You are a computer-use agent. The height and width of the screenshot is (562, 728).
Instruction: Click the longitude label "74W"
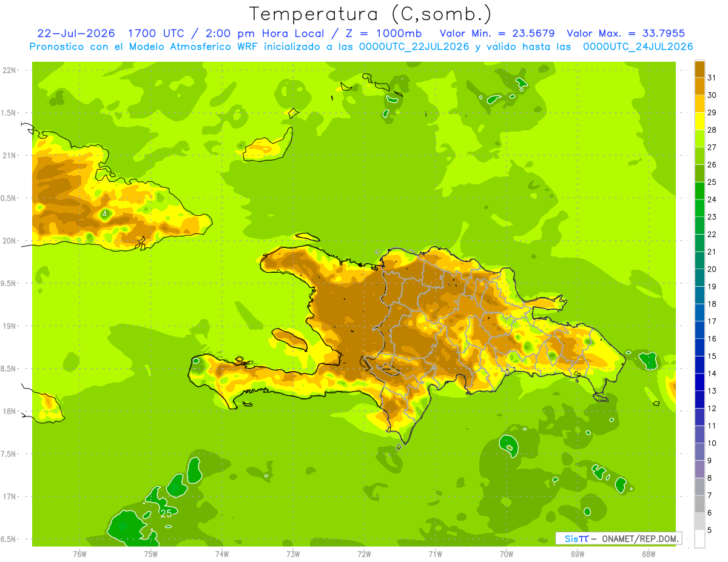(222, 554)
